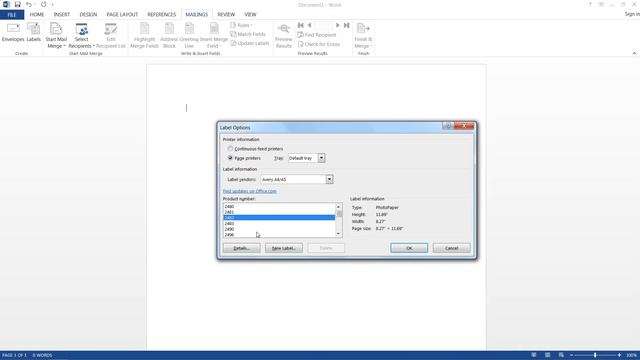The width and height of the screenshot is (640, 360).
Task: Click the word count in the status bar
Action: pos(42,356)
